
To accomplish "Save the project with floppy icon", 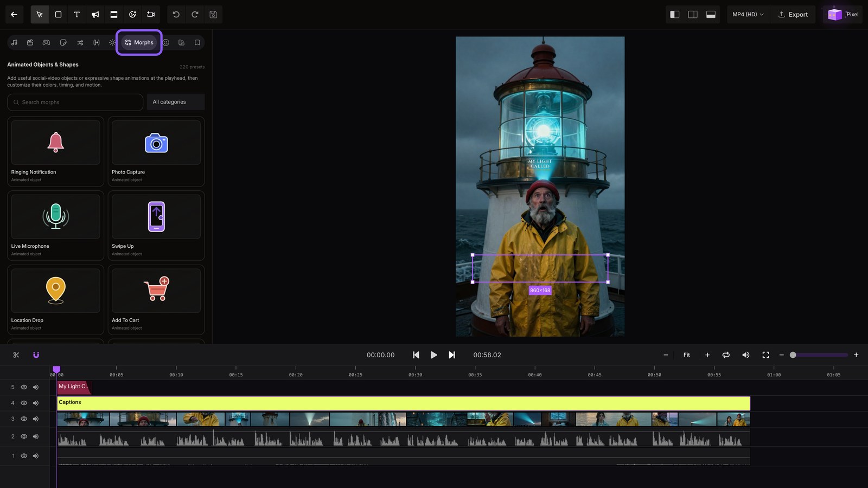I will pyautogui.click(x=213, y=15).
